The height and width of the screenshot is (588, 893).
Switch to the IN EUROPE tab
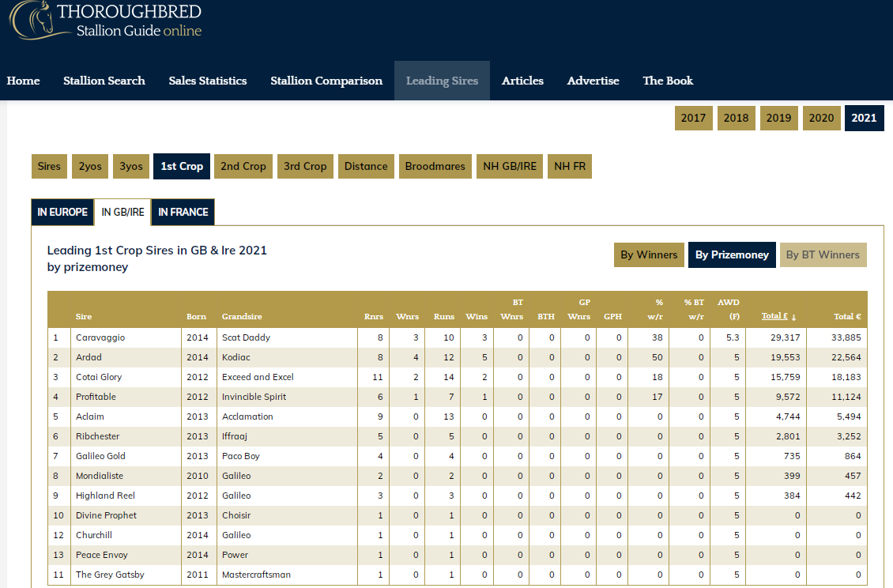click(x=62, y=212)
